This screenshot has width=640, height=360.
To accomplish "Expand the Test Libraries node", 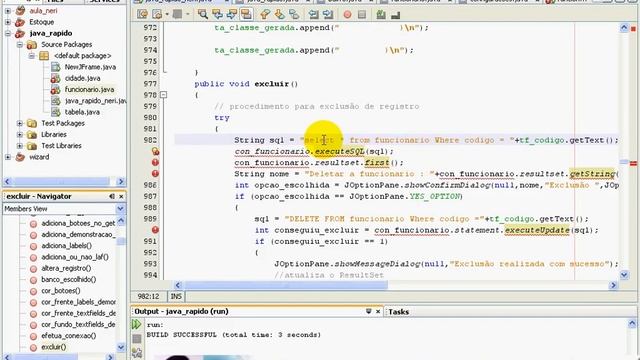I will 20,146.
